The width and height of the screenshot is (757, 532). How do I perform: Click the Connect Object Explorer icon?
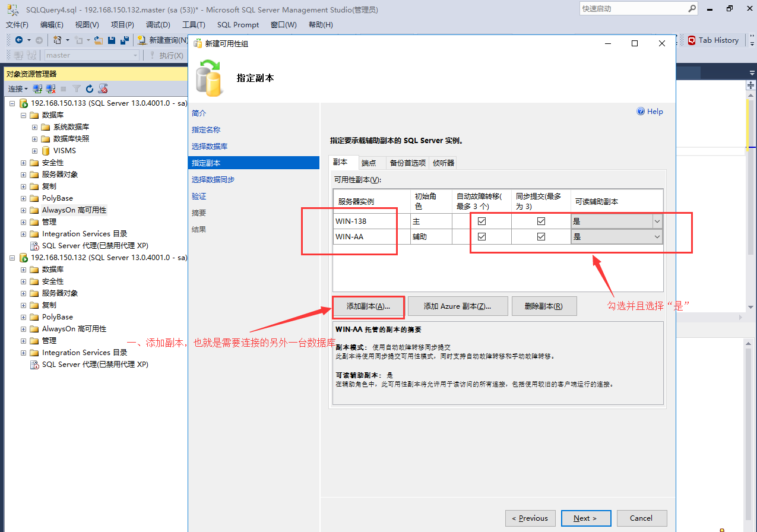pyautogui.click(x=37, y=88)
